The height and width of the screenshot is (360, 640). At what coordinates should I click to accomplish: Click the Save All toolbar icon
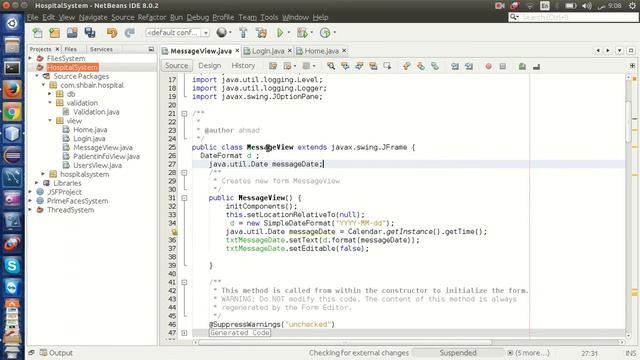90,32
